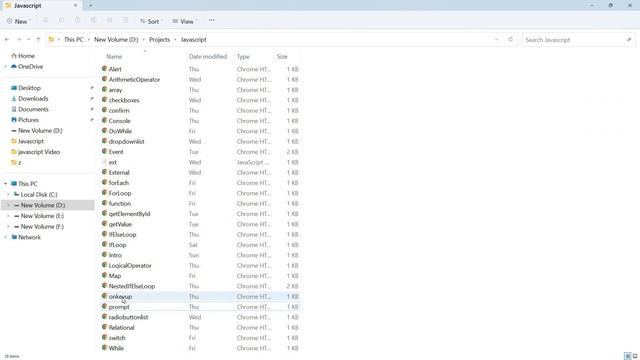Viewport: 640px width, 360px height.
Task: Click New Volume (D:) in the breadcrumb
Action: tap(116, 40)
